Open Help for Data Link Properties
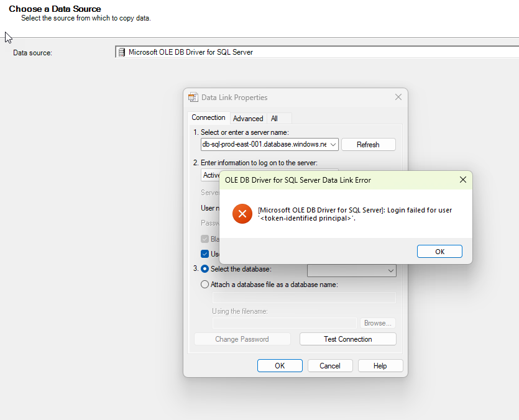The width and height of the screenshot is (519, 420). 380,366
